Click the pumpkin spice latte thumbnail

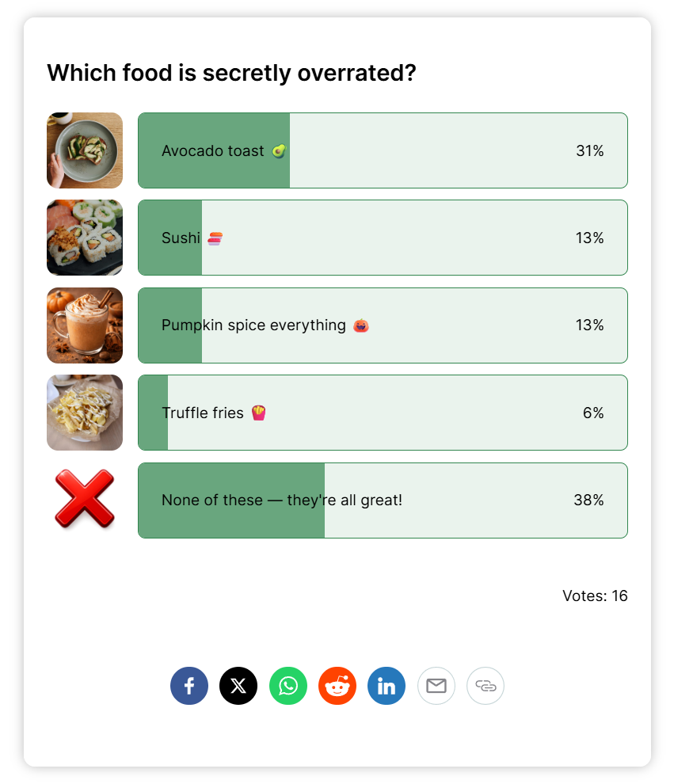click(85, 325)
